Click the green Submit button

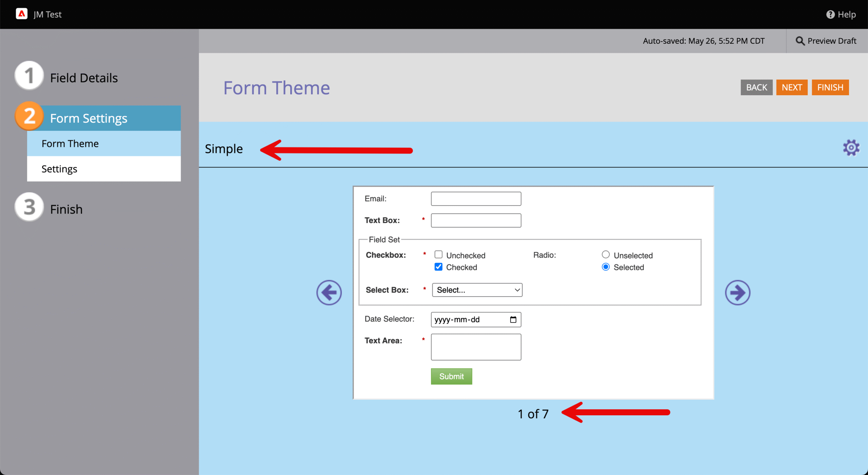click(x=451, y=376)
